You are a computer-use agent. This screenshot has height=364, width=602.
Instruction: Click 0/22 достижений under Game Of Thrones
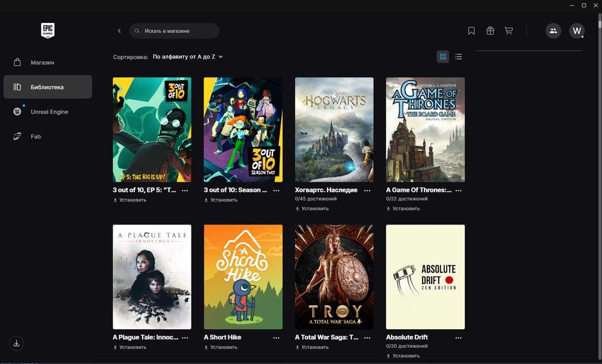[406, 199]
